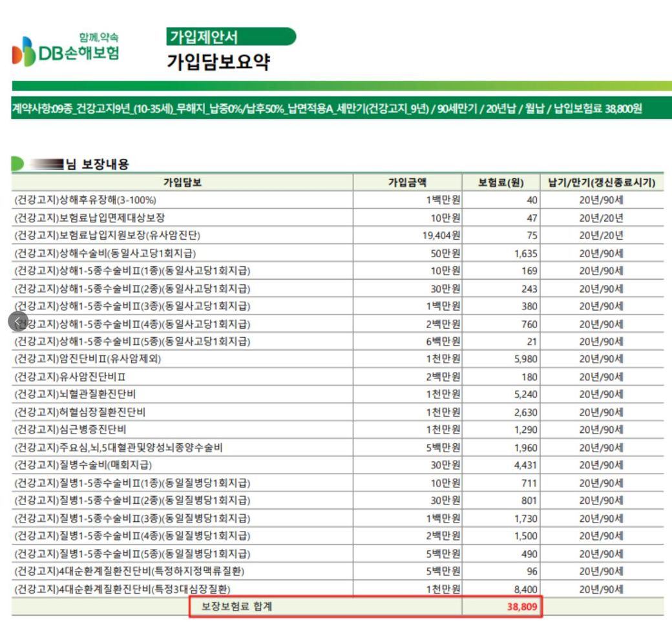Select the 가입담보 column header

(x=182, y=182)
